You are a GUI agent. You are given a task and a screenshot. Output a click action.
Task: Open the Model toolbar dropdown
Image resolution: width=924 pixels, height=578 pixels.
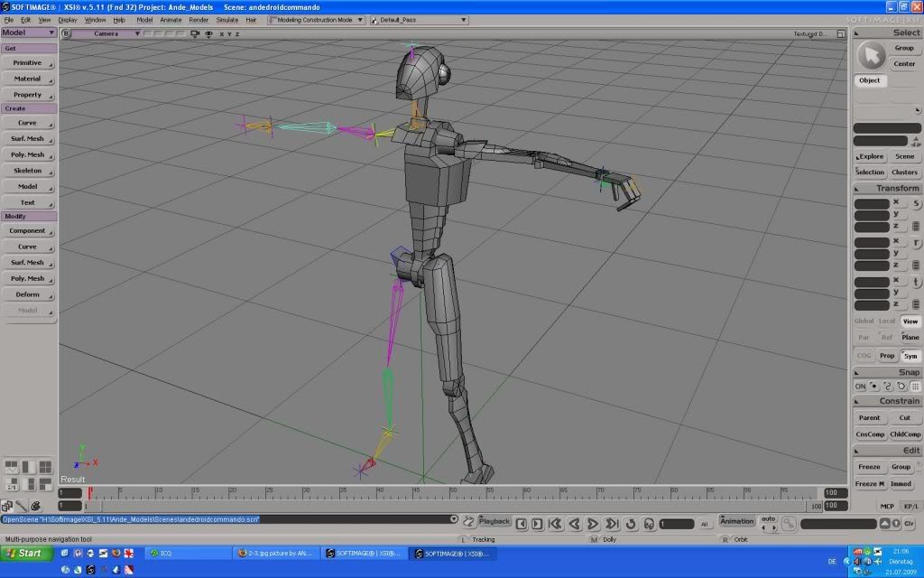click(29, 33)
